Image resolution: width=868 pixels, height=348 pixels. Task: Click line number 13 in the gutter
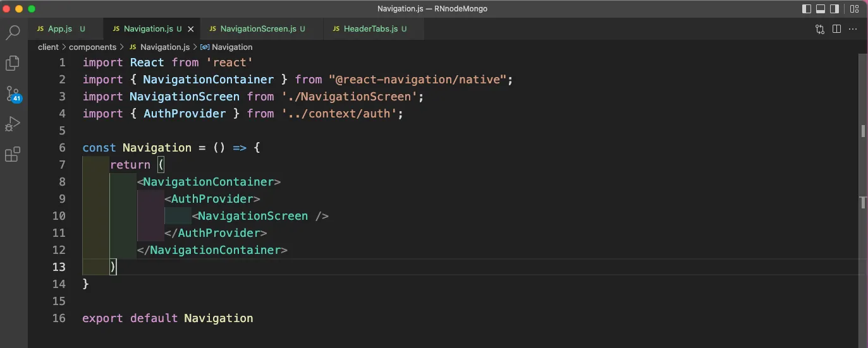click(x=59, y=267)
